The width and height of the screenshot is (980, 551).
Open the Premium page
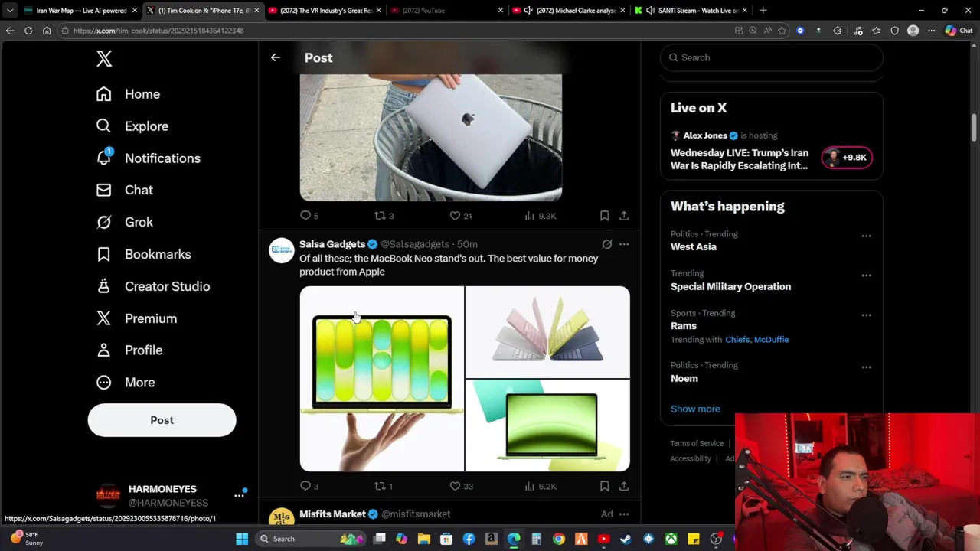coord(136,318)
